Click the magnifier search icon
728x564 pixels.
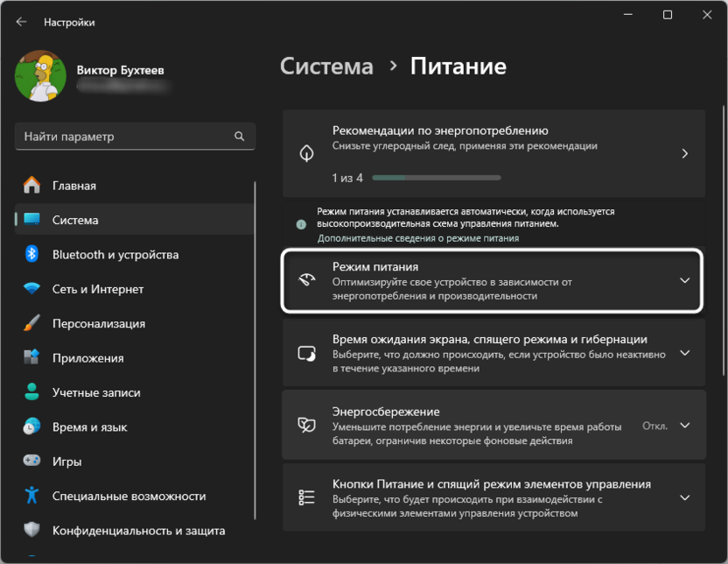coord(239,136)
